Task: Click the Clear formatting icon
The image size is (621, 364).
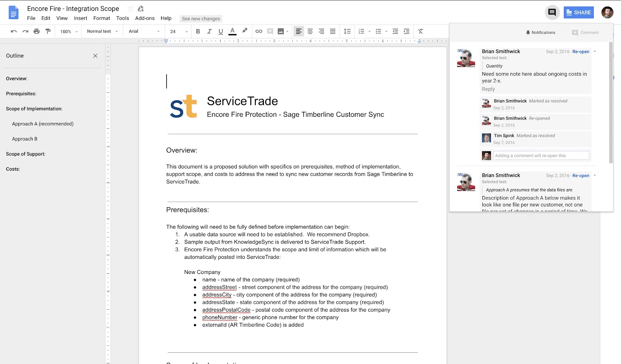Action: point(420,31)
